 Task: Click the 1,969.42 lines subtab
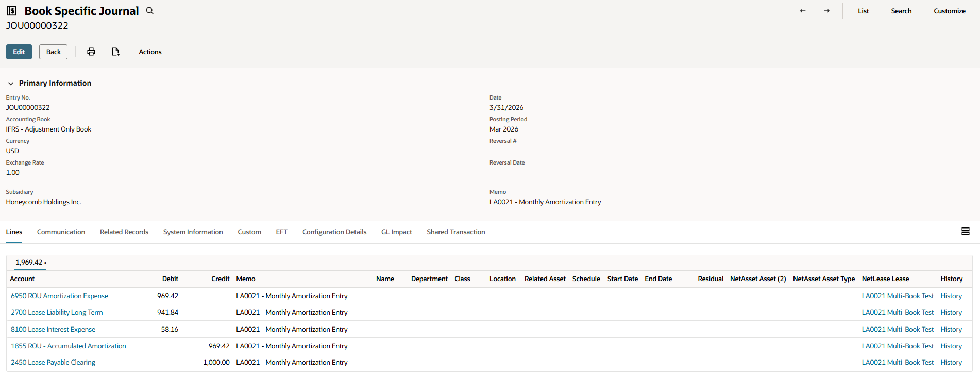tap(30, 263)
